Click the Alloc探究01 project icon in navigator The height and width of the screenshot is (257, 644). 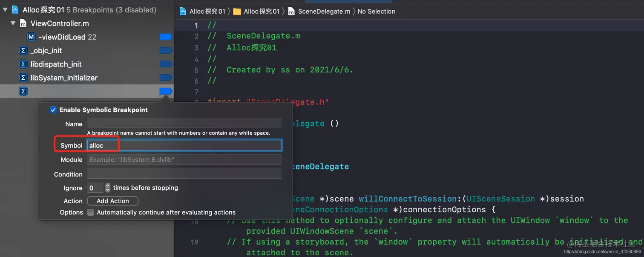15,9
